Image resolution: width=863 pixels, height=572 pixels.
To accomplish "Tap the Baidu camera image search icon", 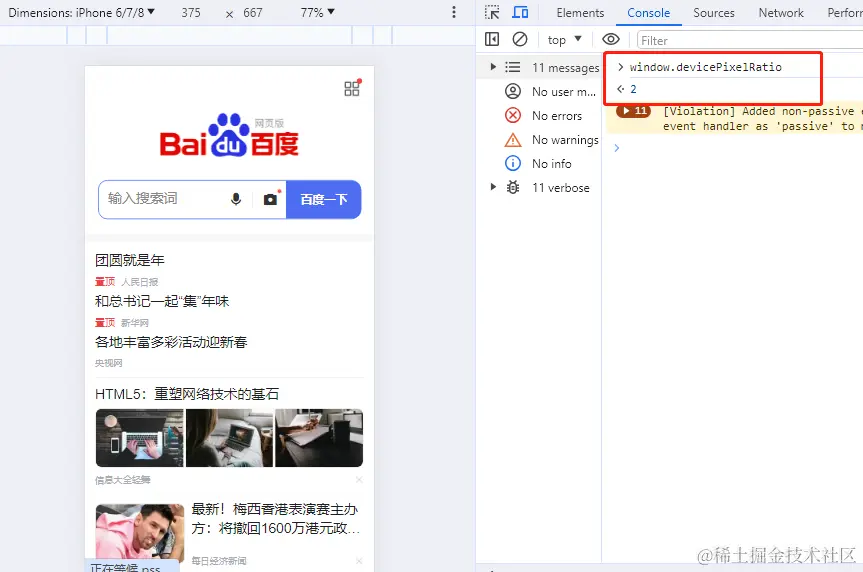I will click(x=271, y=199).
